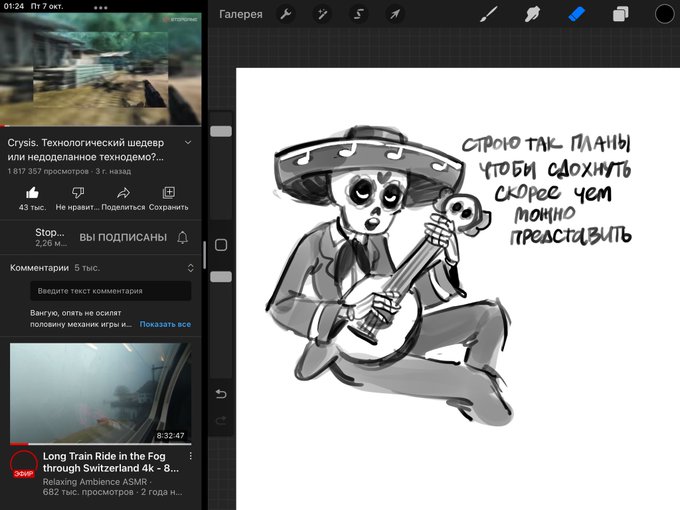This screenshot has width=680, height=510.
Task: Open the Adjustments magic wand menu
Action: point(322,14)
